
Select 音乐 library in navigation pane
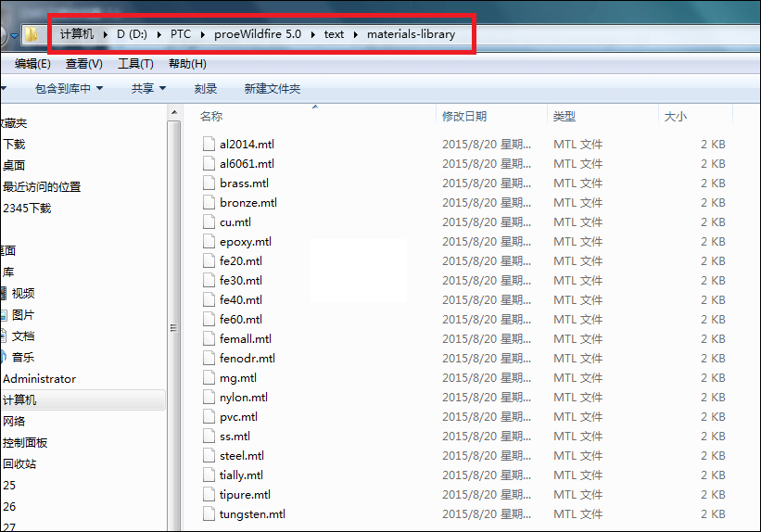(23, 357)
